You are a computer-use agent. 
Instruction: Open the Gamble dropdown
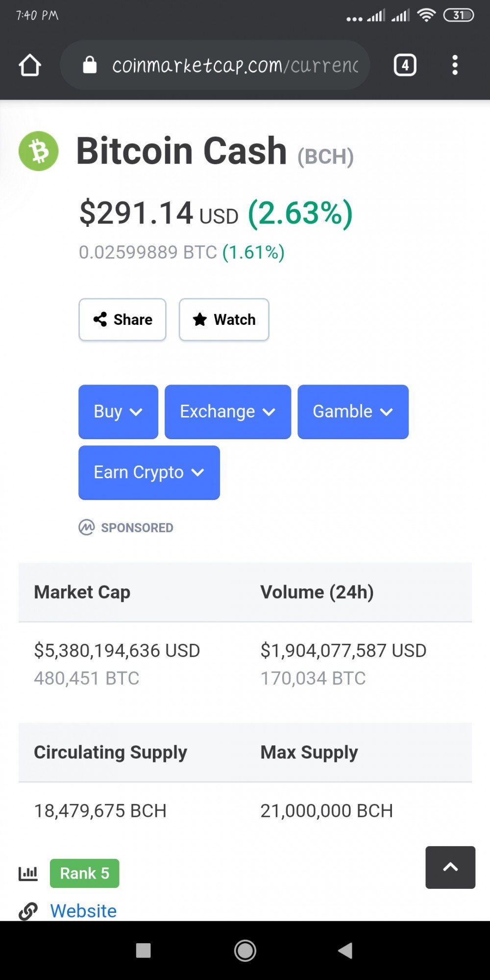pyautogui.click(x=353, y=412)
